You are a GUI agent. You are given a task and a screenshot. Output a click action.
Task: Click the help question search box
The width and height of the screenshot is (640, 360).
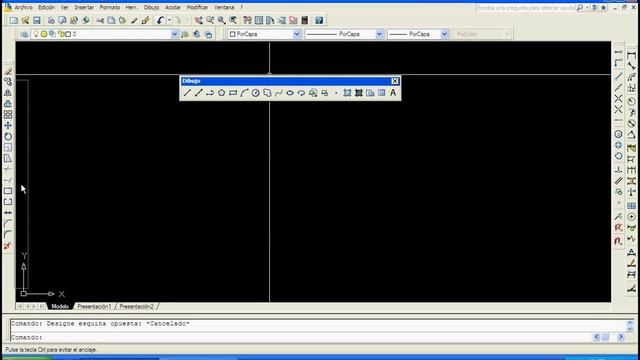[x=526, y=8]
